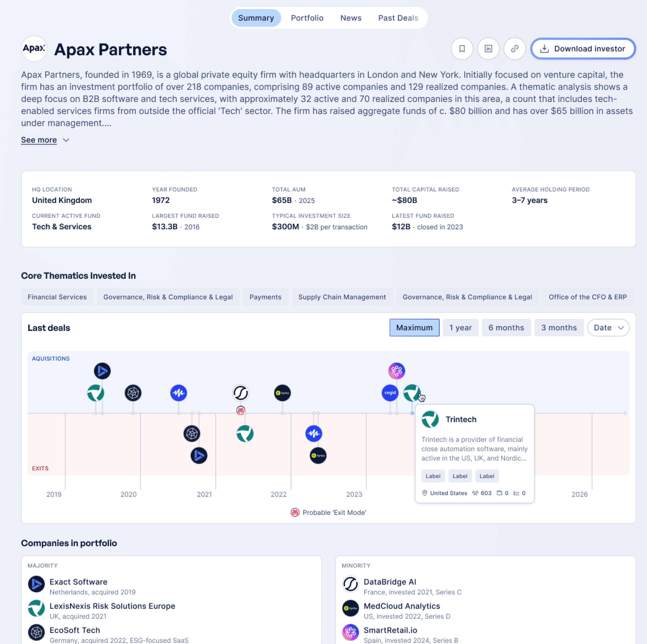Click the Kyriba logo in exits area
Viewport: 647px width, 644px height.
(318, 456)
